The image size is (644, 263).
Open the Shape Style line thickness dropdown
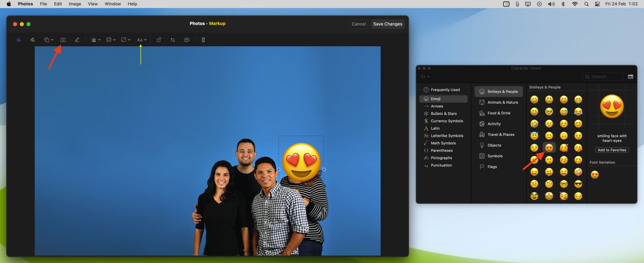[96, 40]
